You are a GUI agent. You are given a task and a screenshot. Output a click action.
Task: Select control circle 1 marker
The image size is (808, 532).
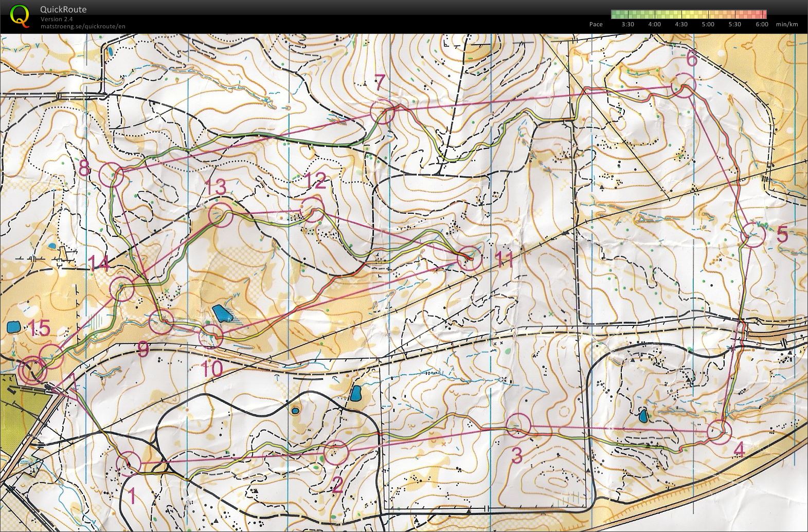click(x=128, y=463)
